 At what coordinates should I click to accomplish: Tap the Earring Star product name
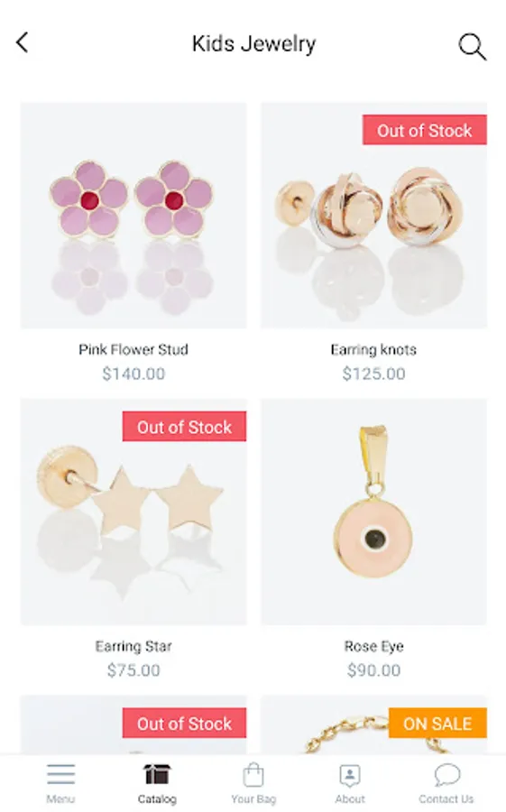pyautogui.click(x=133, y=646)
